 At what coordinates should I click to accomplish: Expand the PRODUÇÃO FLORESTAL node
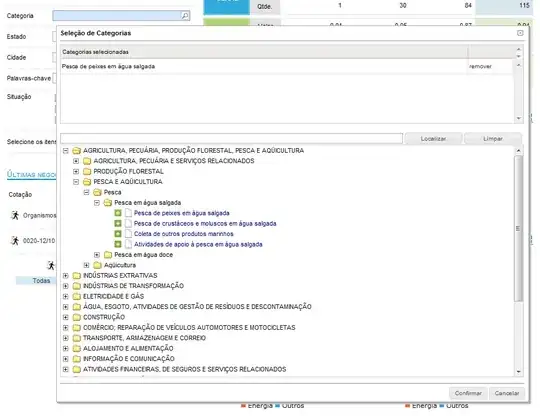76,171
